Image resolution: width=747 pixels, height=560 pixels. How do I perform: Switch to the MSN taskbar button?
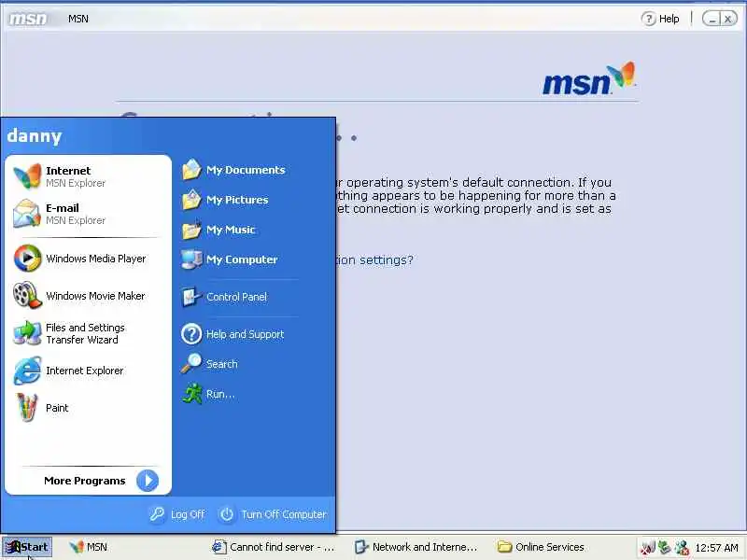coord(88,547)
